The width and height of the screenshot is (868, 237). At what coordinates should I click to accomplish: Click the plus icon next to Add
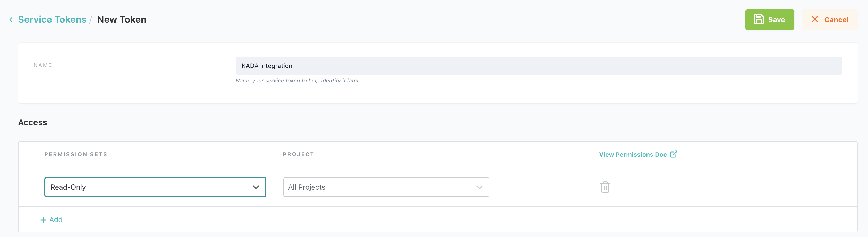coord(43,220)
